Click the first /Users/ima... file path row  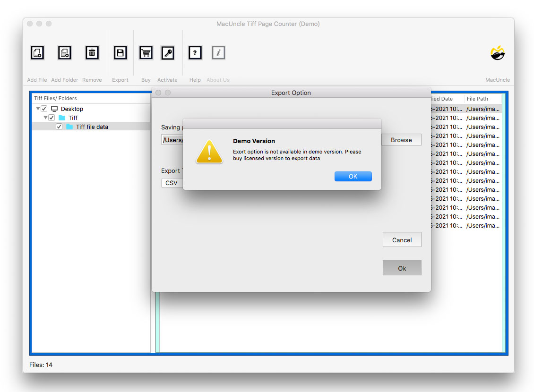point(483,109)
